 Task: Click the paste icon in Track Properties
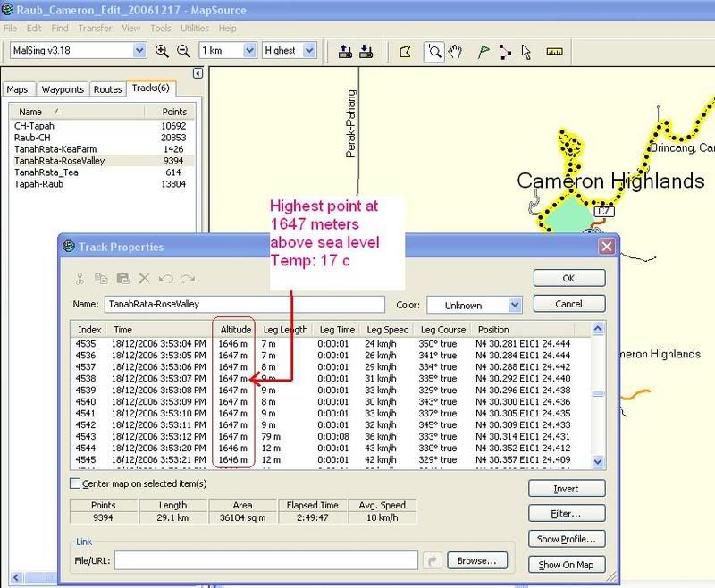point(123,279)
